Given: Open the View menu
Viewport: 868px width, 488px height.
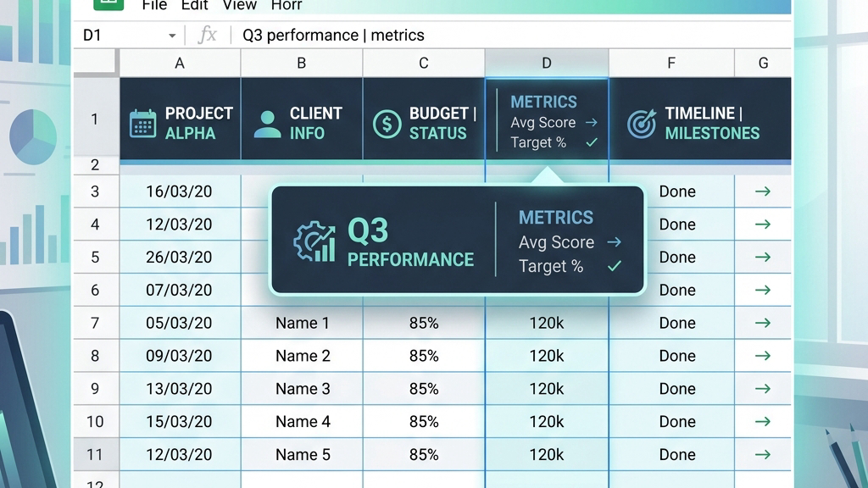Looking at the screenshot, I should click(240, 6).
